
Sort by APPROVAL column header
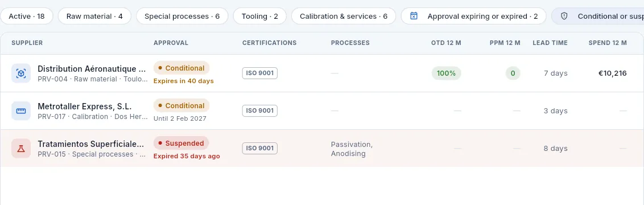pyautogui.click(x=171, y=43)
